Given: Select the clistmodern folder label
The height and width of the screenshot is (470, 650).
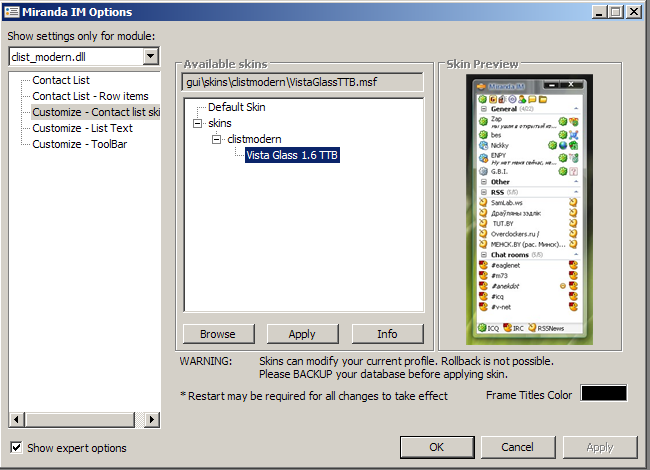Looking at the screenshot, I should point(254,139).
